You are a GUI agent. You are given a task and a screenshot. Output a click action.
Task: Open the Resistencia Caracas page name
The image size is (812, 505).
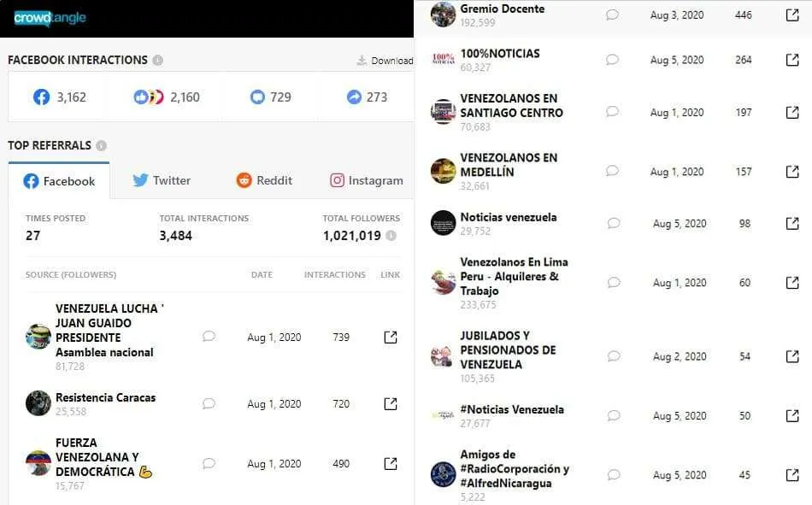tap(105, 397)
